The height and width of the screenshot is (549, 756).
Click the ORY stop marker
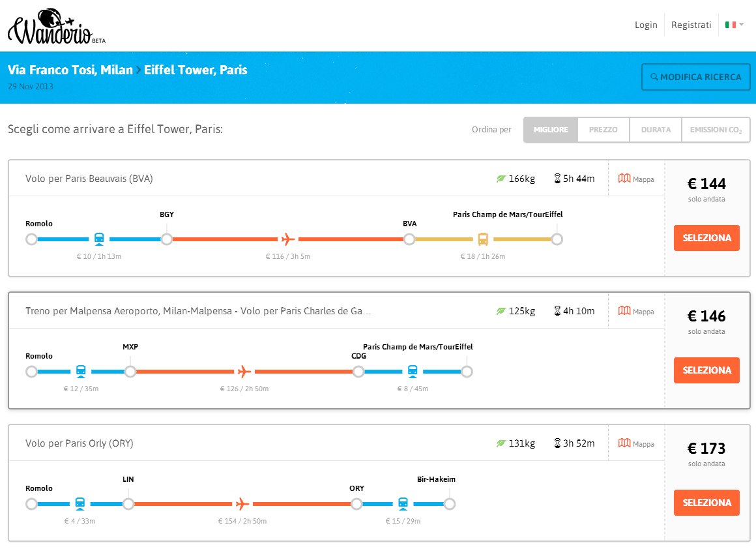click(x=356, y=504)
